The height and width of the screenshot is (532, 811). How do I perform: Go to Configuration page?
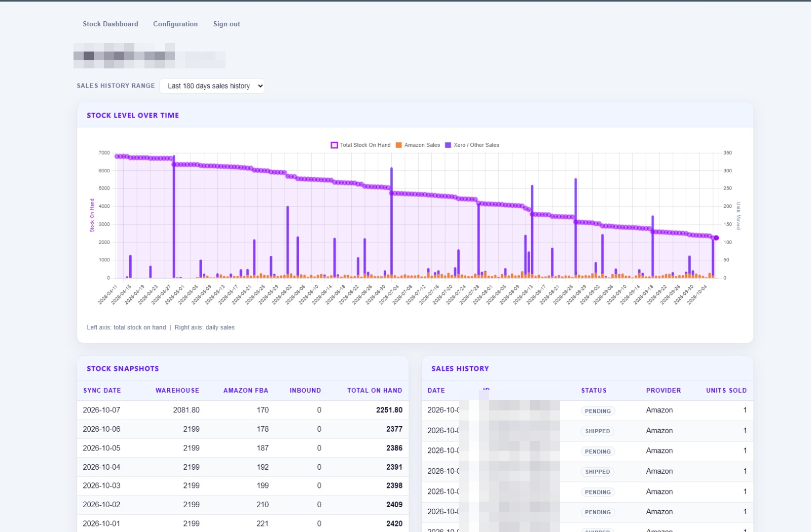(x=175, y=24)
